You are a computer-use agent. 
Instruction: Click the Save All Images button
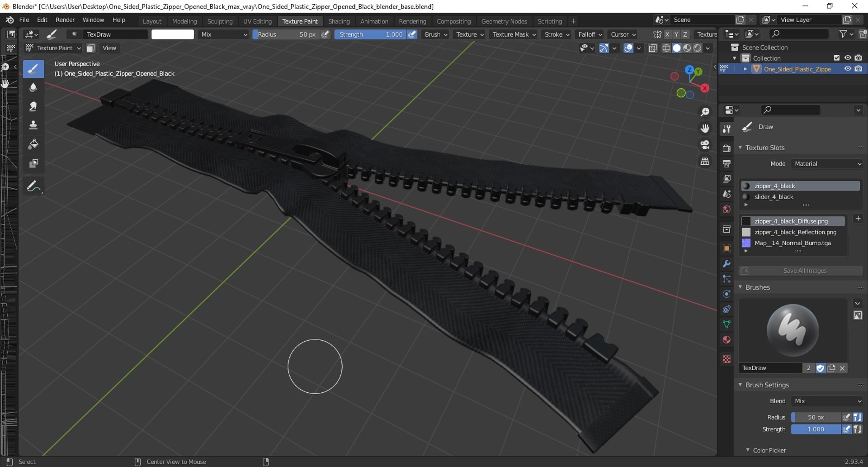[801, 271]
